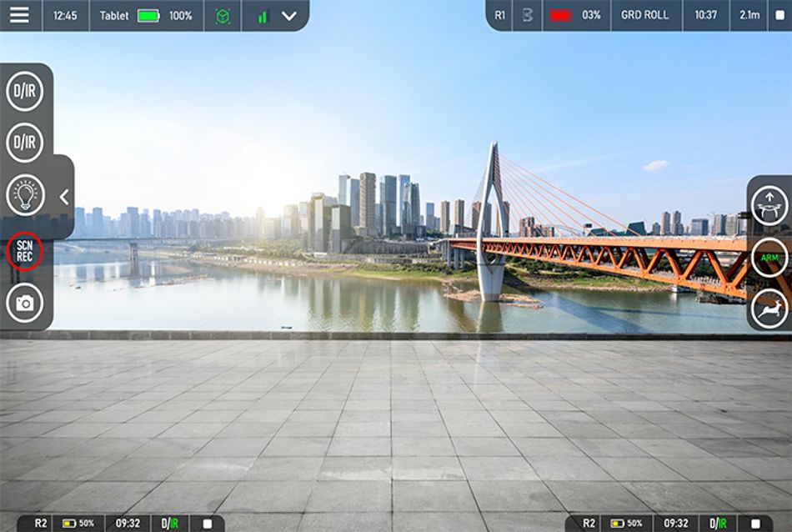
Task: Tap the Tablet battery indicator
Action: 148,16
